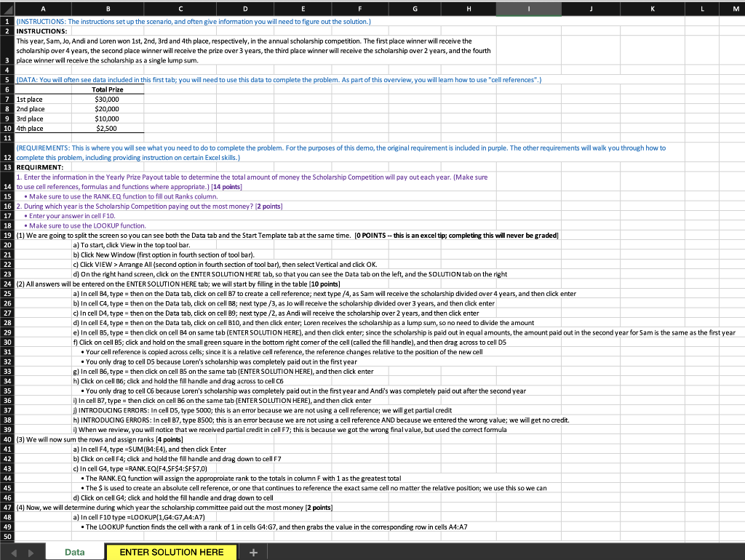Click 'In cell G4, type =RANK.EQ' line

[x=140, y=469]
